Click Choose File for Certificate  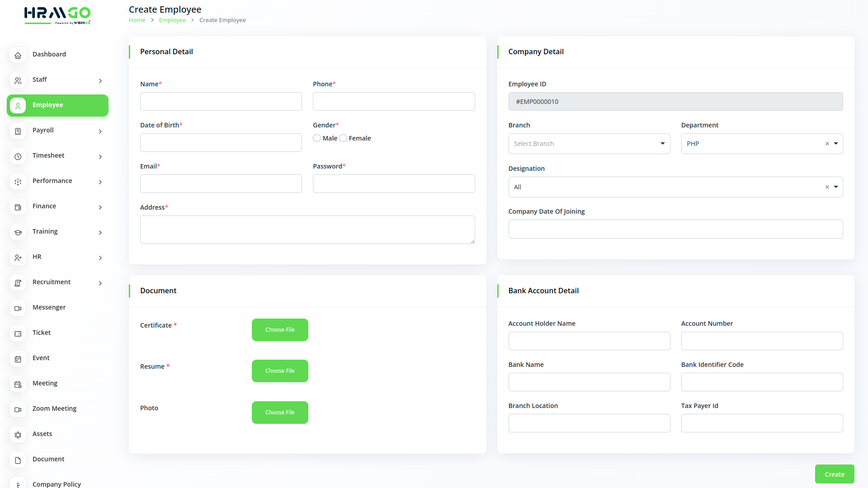click(280, 330)
